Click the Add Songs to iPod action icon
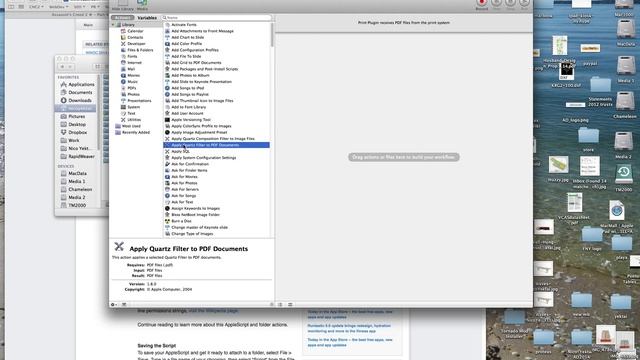Viewport: 640px width, 360px height. coord(167,88)
